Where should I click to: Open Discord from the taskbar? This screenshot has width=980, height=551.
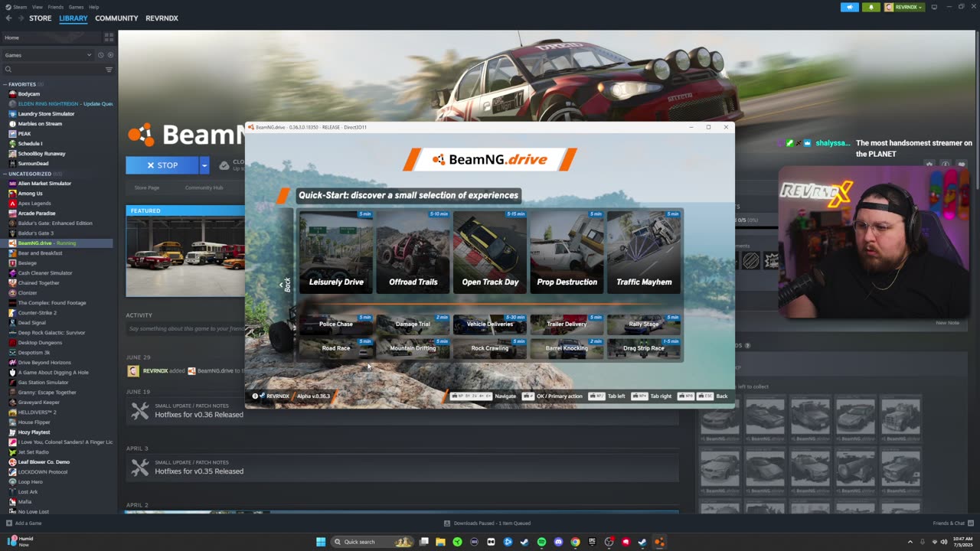coord(558,542)
